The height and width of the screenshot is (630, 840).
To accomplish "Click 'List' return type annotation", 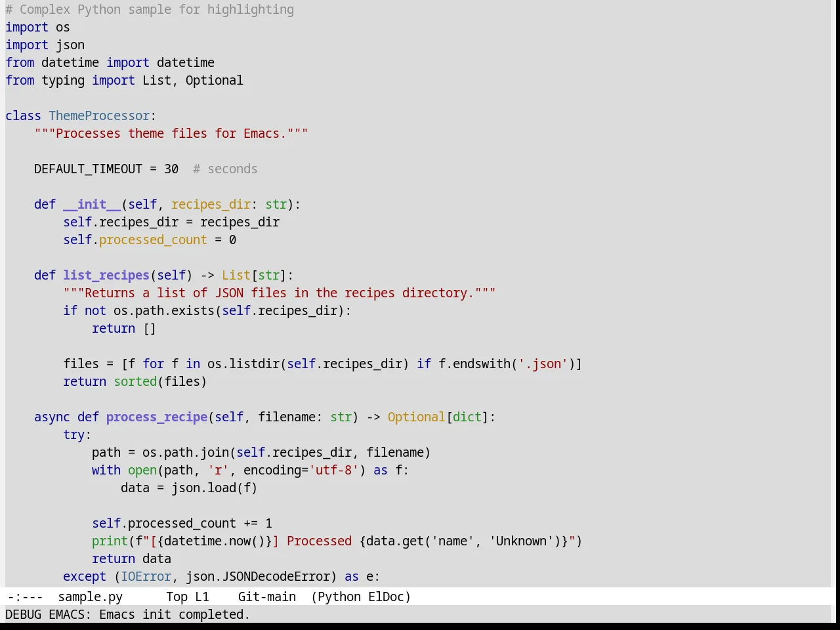I will 236,275.
